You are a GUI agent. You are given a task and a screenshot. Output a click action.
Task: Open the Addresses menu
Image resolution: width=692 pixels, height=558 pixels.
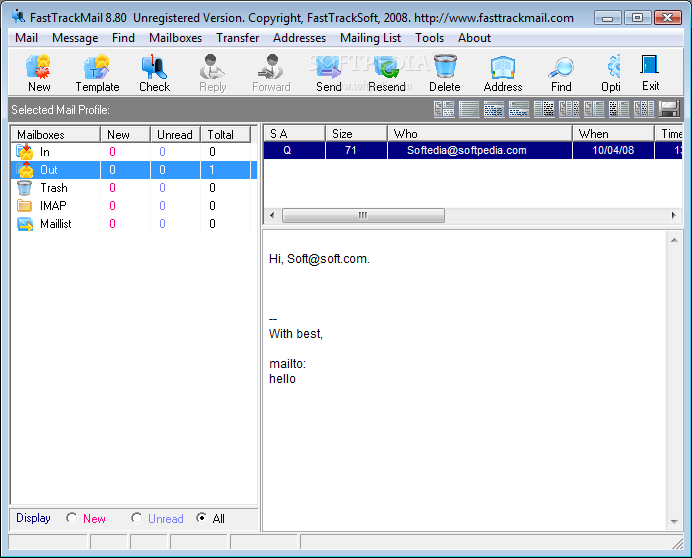click(299, 38)
